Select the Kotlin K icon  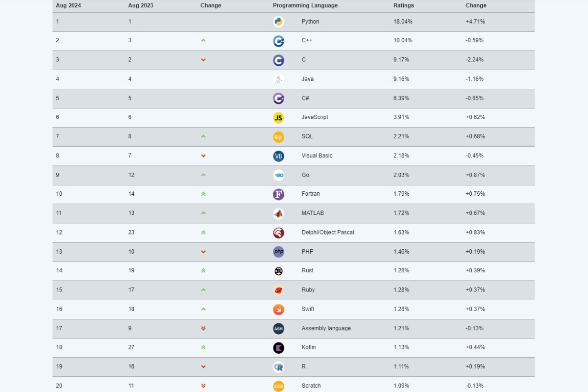(x=278, y=348)
